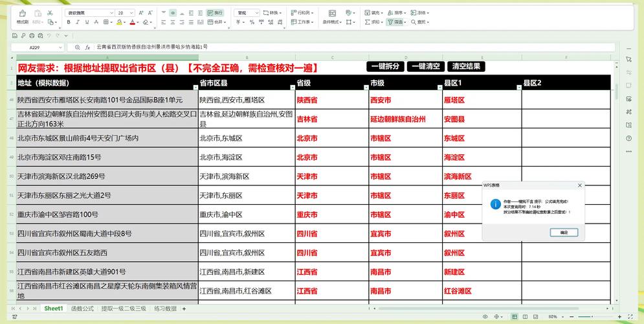Click the fx insert function icon

pyautogui.click(x=87, y=48)
